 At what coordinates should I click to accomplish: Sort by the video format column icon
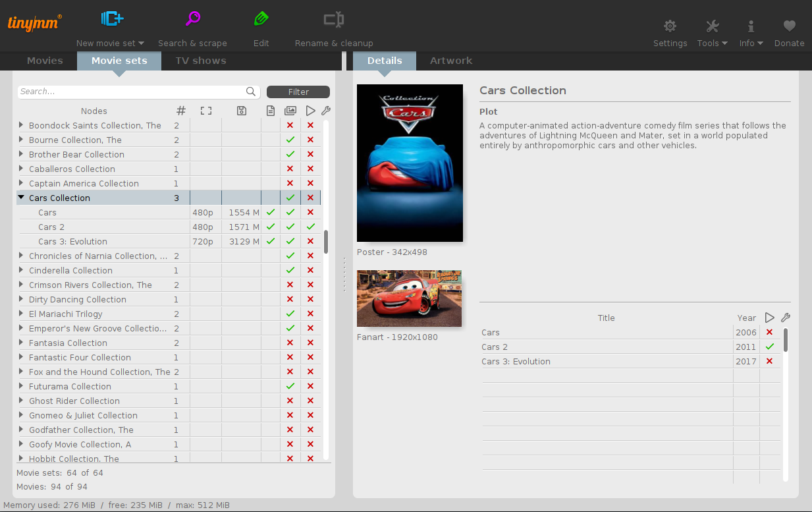205,111
